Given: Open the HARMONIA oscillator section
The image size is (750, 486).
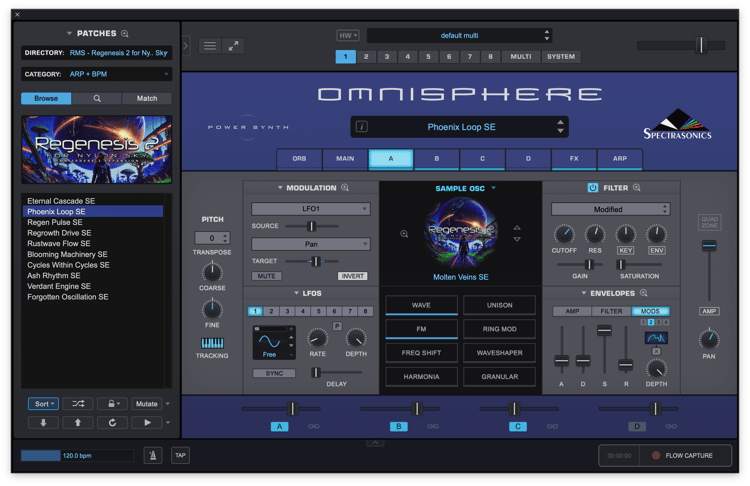Looking at the screenshot, I should point(421,376).
